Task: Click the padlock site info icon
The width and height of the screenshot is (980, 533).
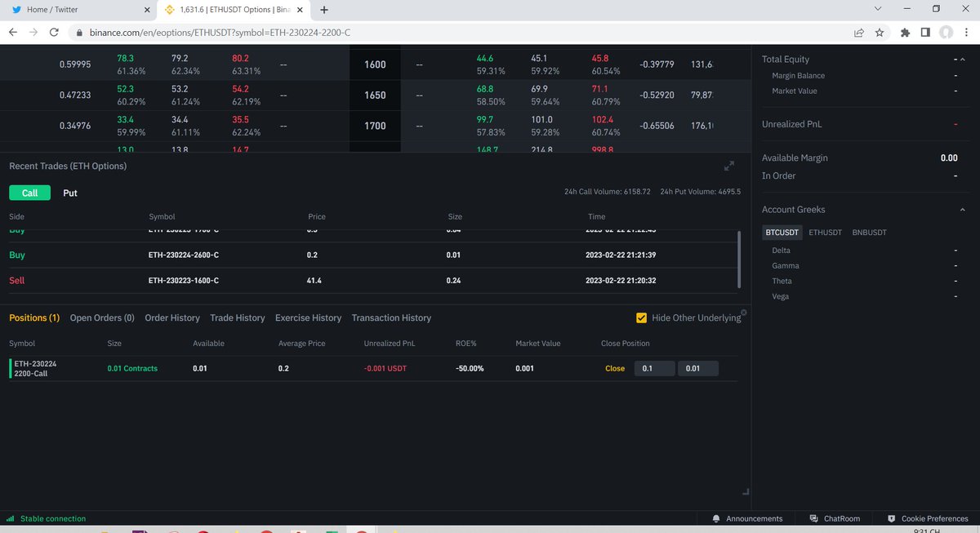Action: [79, 33]
